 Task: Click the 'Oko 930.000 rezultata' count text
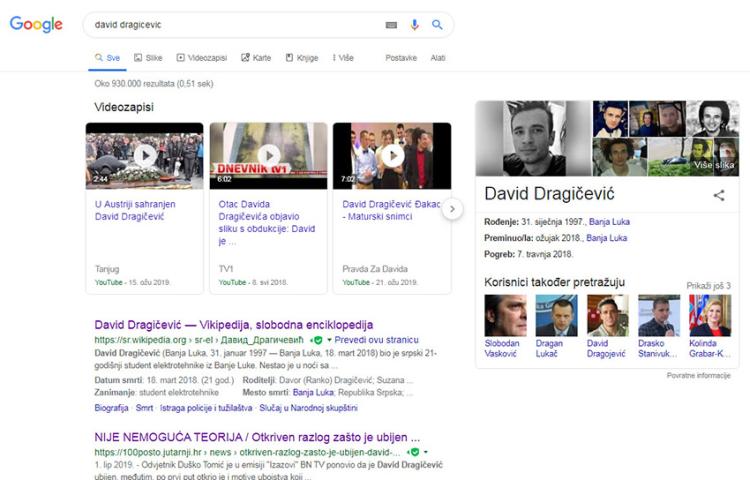[154, 84]
